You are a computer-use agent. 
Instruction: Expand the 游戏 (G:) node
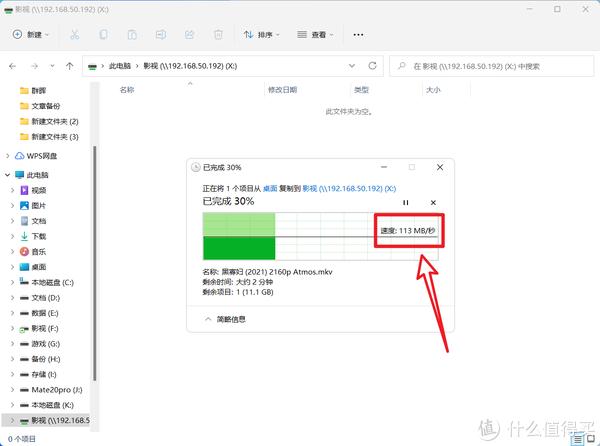coord(13,343)
